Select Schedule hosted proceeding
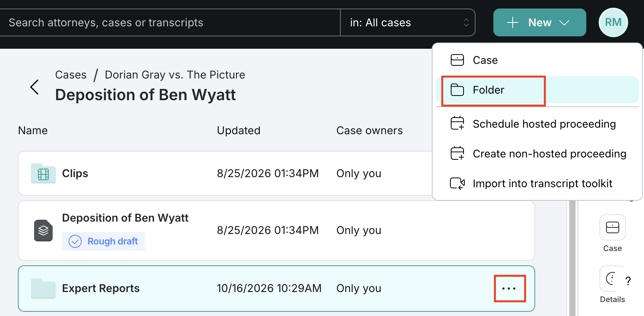Viewport: 644px width, 316px height. tap(537, 124)
